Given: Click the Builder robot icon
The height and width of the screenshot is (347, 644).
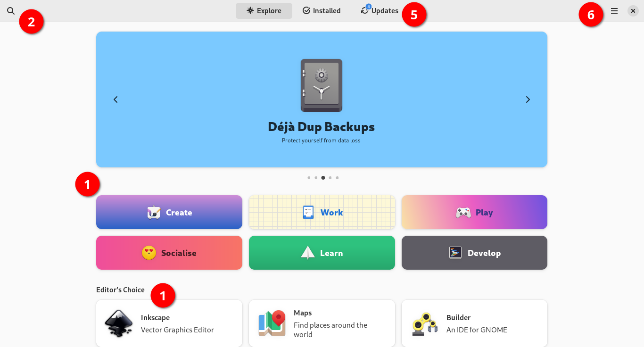Looking at the screenshot, I should click(425, 324).
